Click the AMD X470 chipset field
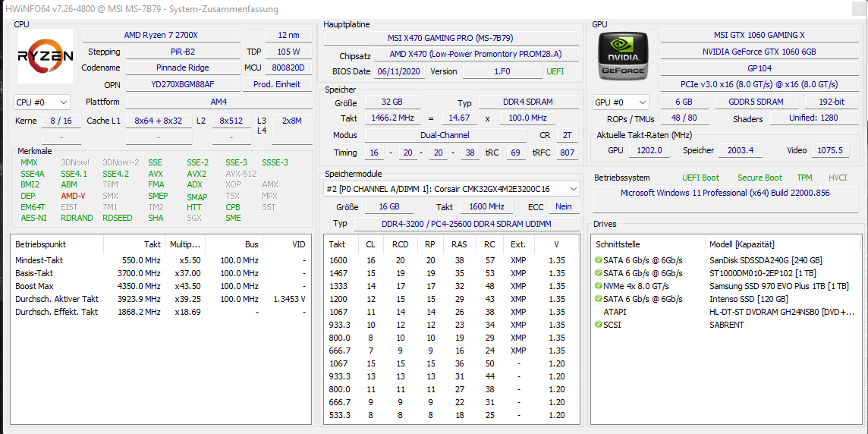Image resolution: width=868 pixels, height=434 pixels. pyautogui.click(x=476, y=55)
